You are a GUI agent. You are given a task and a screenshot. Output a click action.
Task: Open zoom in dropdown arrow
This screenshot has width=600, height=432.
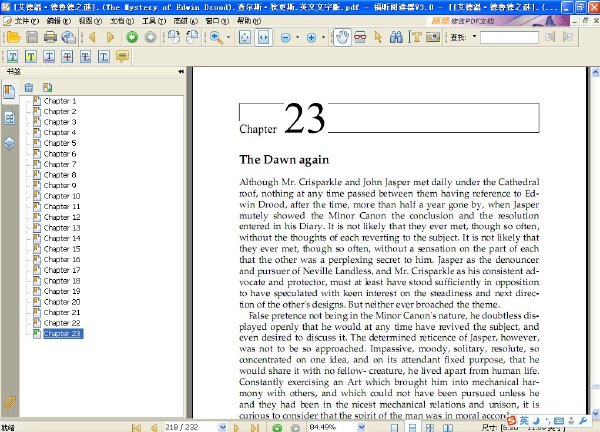coord(323,37)
